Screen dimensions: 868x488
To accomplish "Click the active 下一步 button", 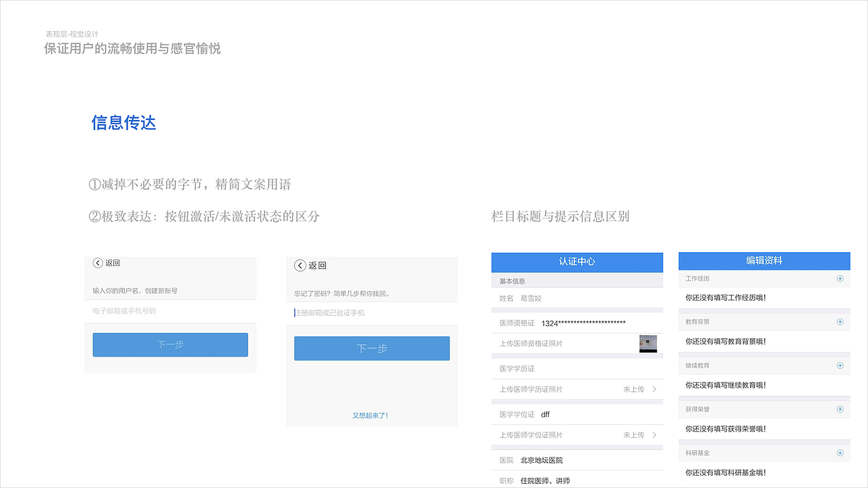I will click(372, 348).
